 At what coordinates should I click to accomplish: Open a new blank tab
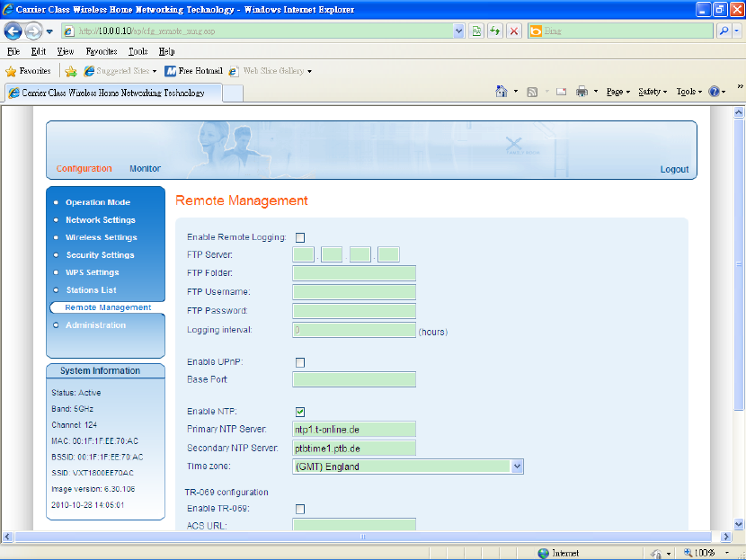pyautogui.click(x=233, y=93)
